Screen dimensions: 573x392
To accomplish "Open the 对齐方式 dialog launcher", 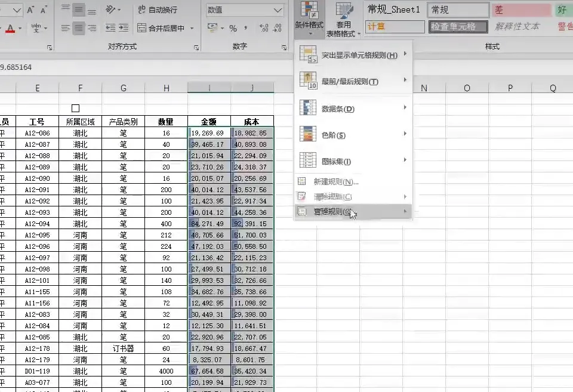I will (196, 48).
